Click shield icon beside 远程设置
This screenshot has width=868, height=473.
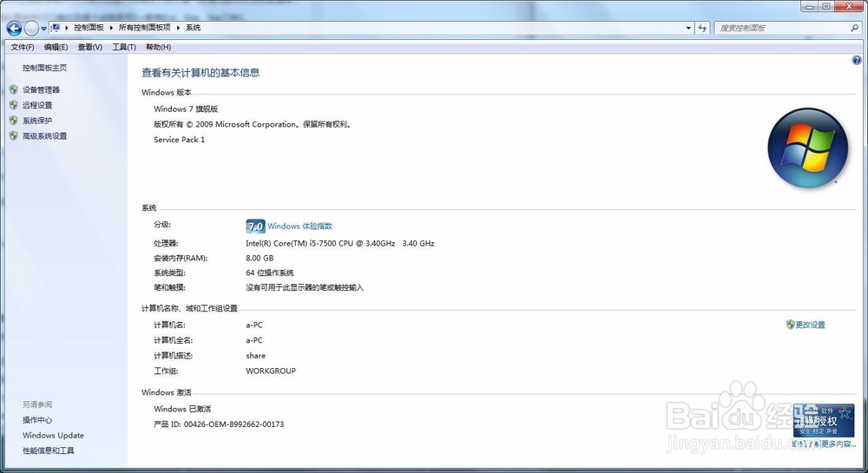[14, 104]
